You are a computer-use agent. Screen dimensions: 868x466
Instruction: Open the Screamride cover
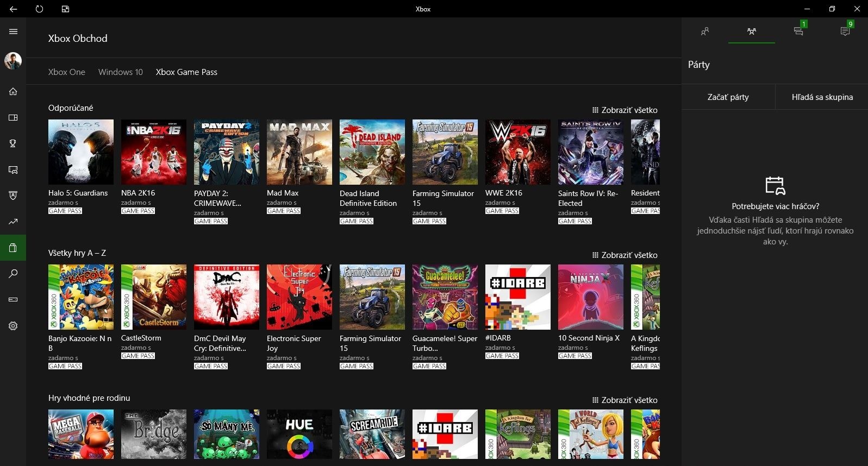[x=372, y=434]
